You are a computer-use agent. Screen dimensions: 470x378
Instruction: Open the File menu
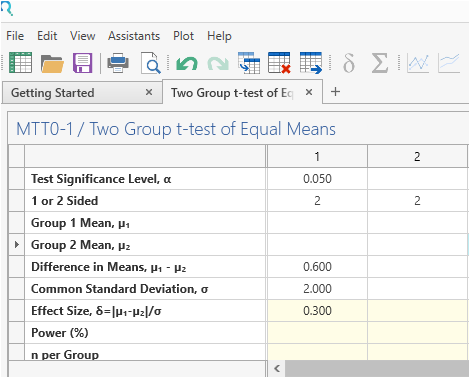pyautogui.click(x=15, y=36)
